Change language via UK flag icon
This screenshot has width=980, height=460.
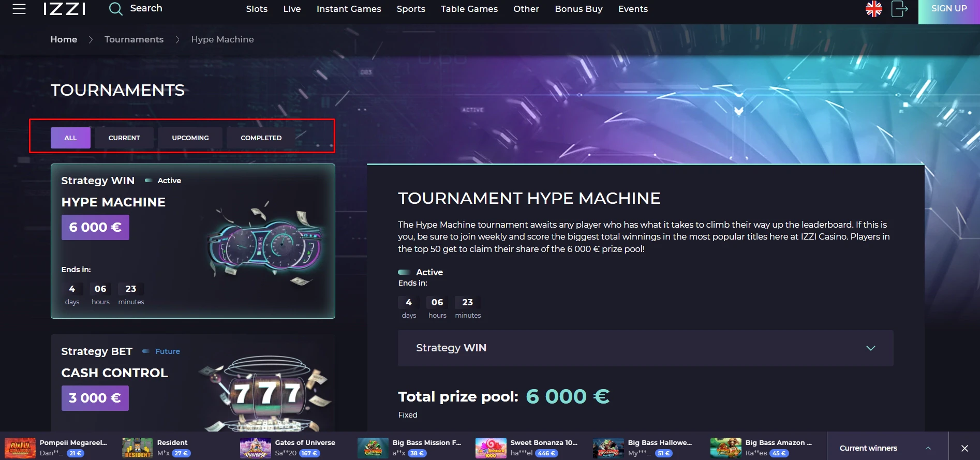[x=874, y=9]
